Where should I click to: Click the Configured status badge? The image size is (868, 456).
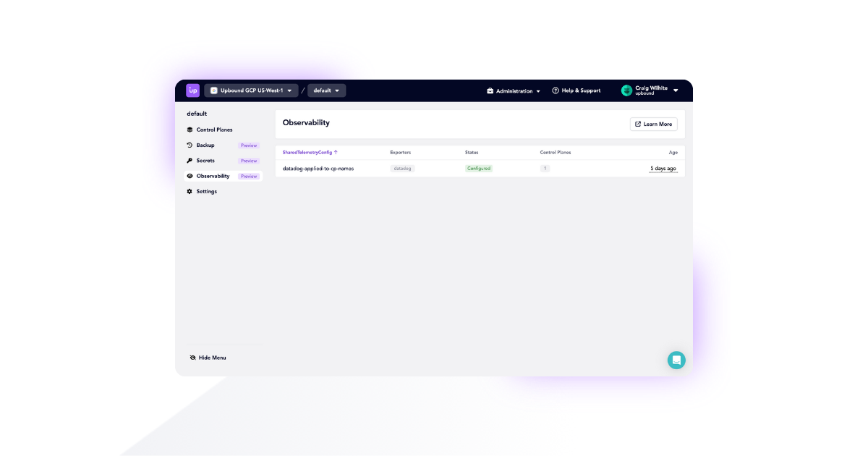[x=479, y=169]
